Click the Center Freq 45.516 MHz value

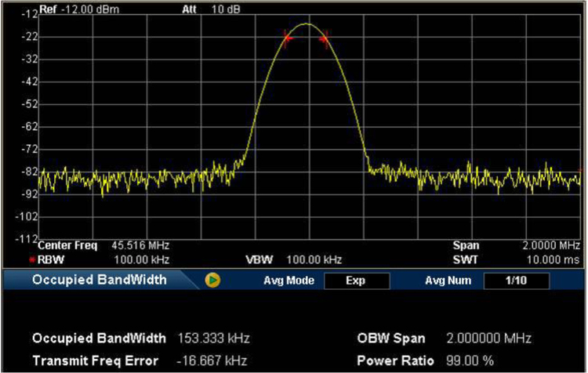tap(140, 245)
